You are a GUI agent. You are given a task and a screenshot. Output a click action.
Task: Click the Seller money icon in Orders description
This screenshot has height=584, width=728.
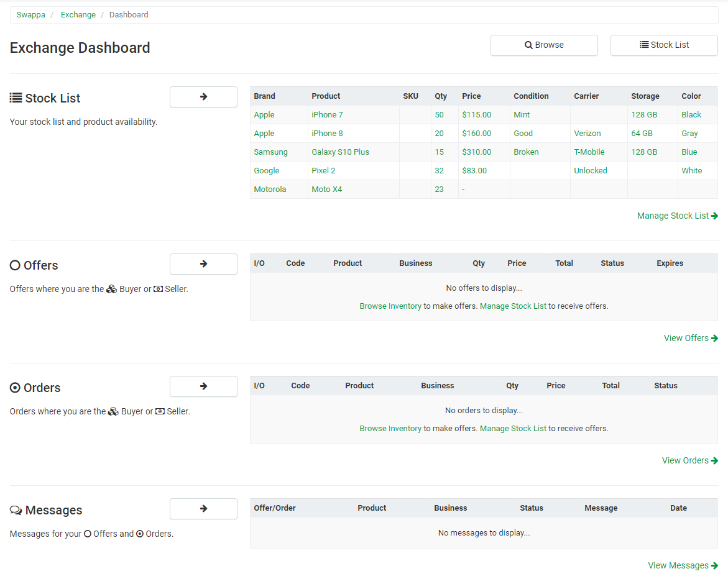click(160, 411)
